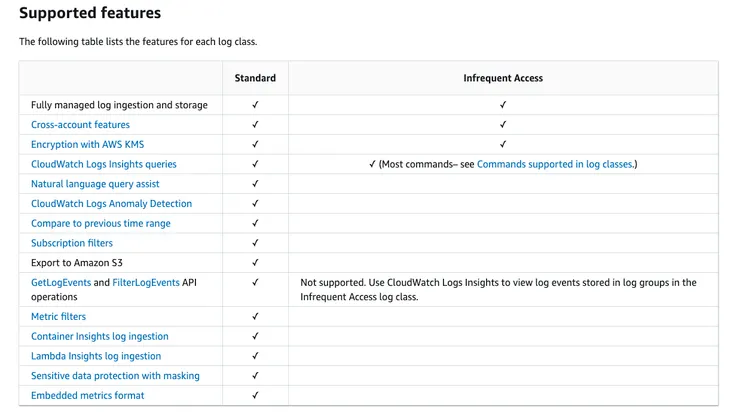Image resolution: width=740 pixels, height=417 pixels.
Task: Follow the Natural language query assist link
Action: [95, 184]
